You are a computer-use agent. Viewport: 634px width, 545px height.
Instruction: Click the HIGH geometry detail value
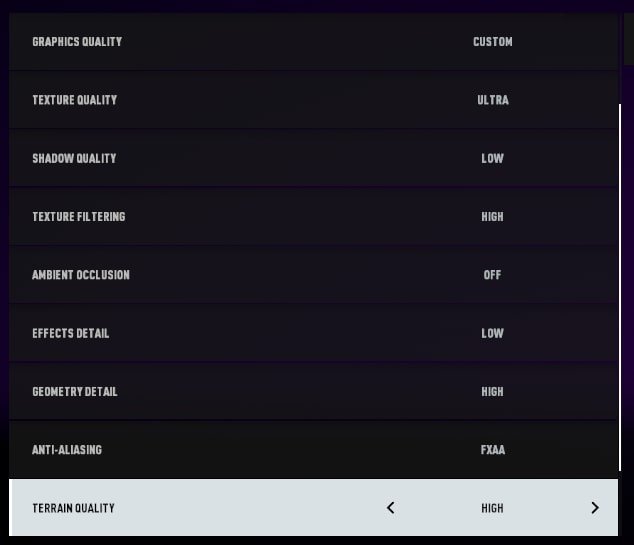click(x=493, y=391)
